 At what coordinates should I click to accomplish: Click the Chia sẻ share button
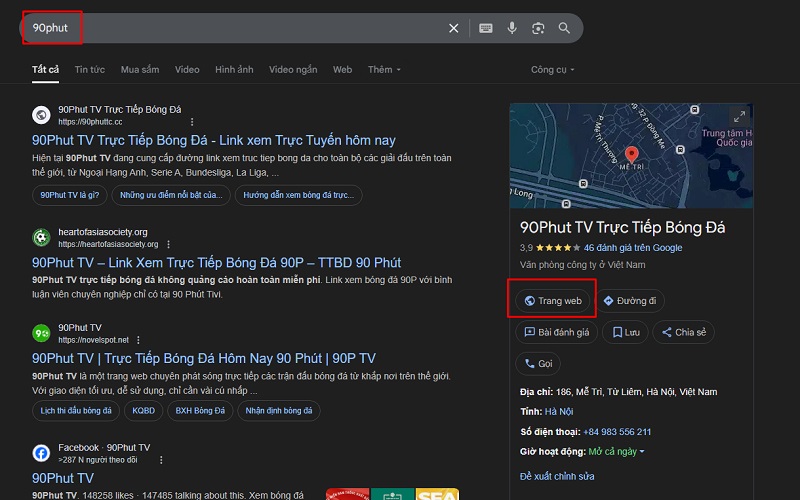coord(684,333)
